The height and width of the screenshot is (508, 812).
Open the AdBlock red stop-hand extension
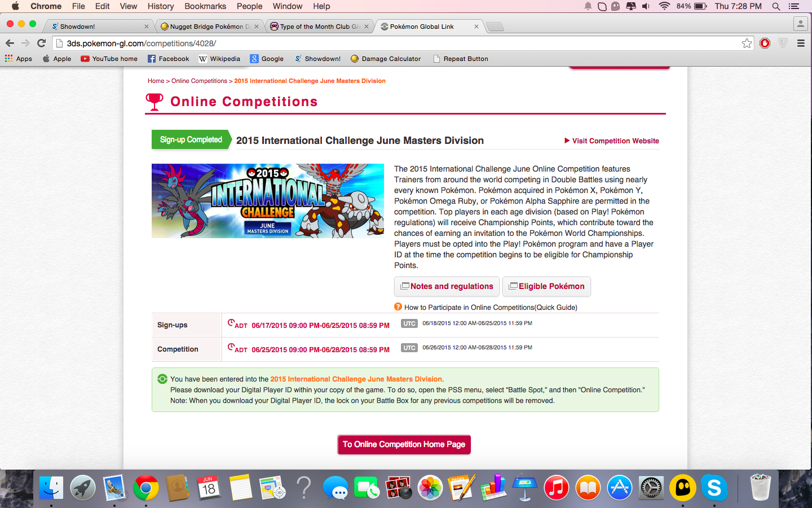click(765, 43)
